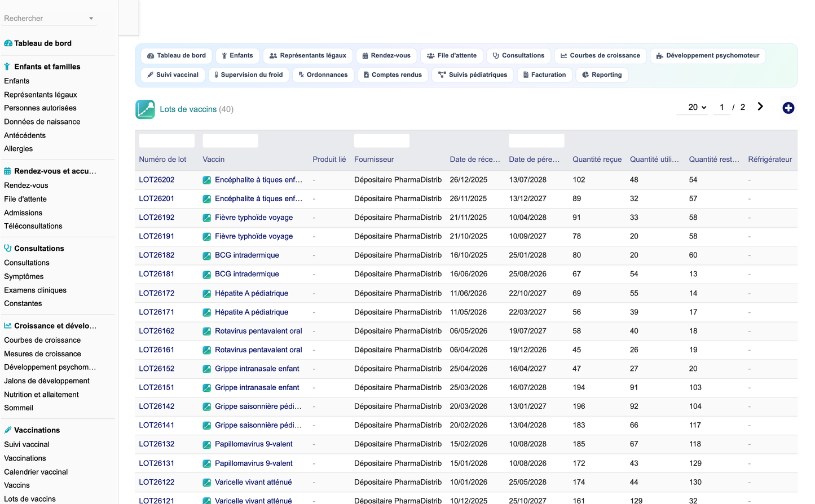The width and height of the screenshot is (815, 504).
Task: Open Calendrier vaccinal in the sidebar
Action: pyautogui.click(x=36, y=472)
